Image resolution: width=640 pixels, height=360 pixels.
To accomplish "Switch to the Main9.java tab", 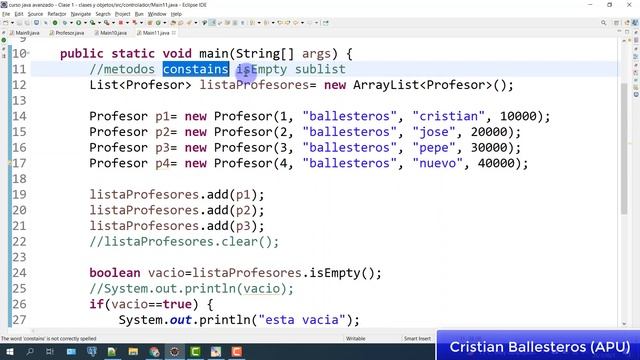I will (x=25, y=33).
